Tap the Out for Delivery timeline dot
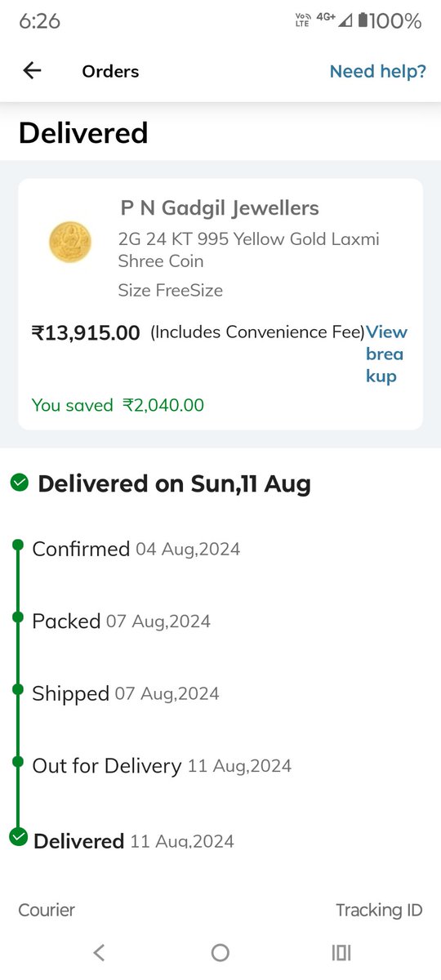441x980 pixels. pos(18,761)
